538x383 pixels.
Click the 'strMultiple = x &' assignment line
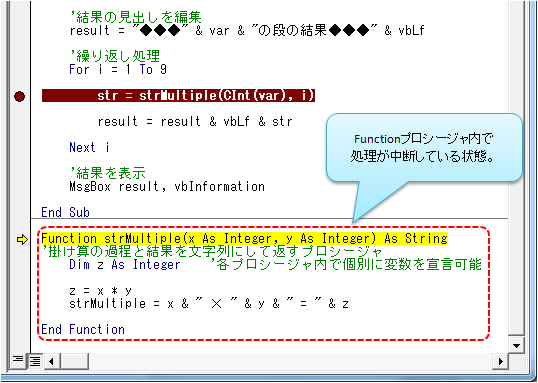(x=209, y=304)
